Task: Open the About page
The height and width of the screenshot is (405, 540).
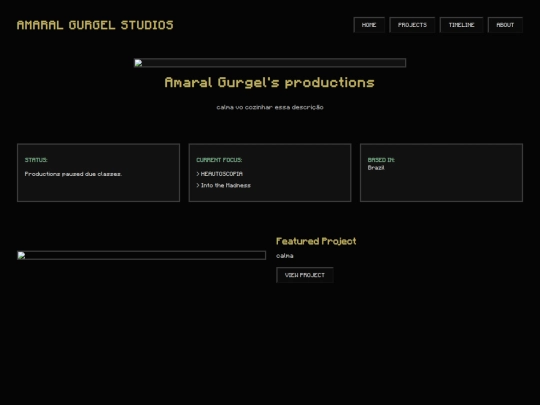Action: (505, 25)
